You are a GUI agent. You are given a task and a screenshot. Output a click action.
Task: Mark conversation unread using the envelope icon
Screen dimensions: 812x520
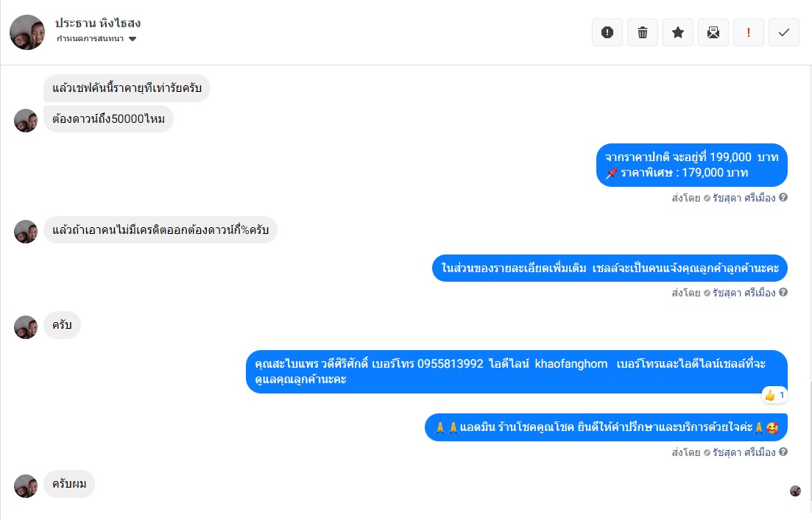tap(713, 32)
